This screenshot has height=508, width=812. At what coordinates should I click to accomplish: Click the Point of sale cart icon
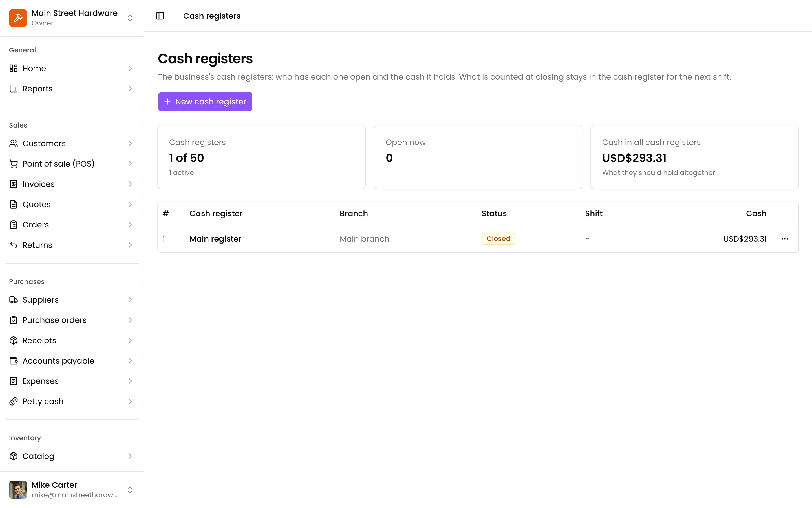(x=14, y=164)
